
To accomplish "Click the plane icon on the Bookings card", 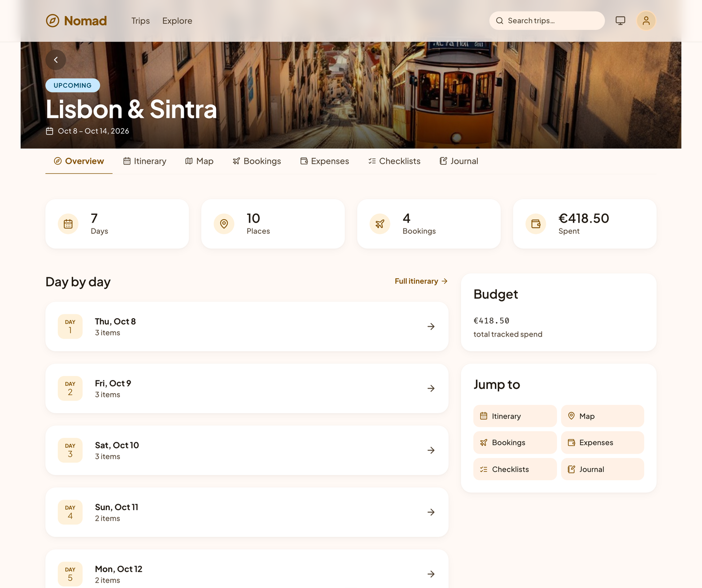I will click(x=380, y=224).
